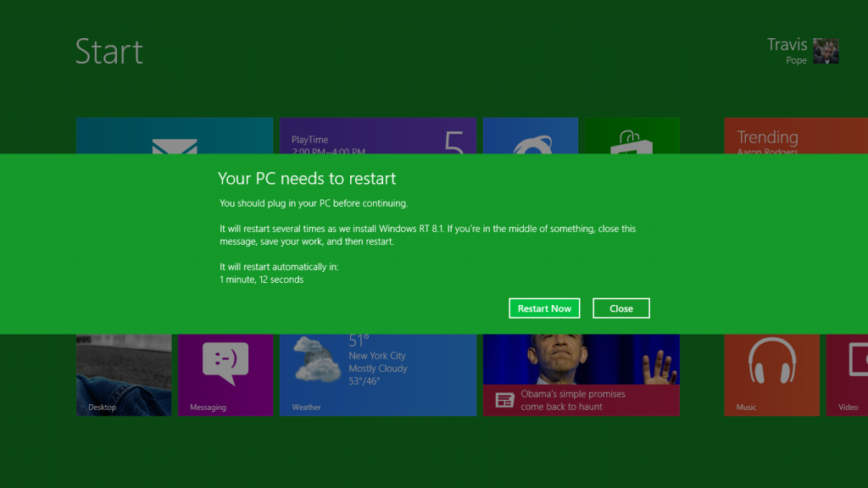The image size is (868, 488).
Task: Click the 'You should plug in your PC' text
Action: (x=314, y=203)
